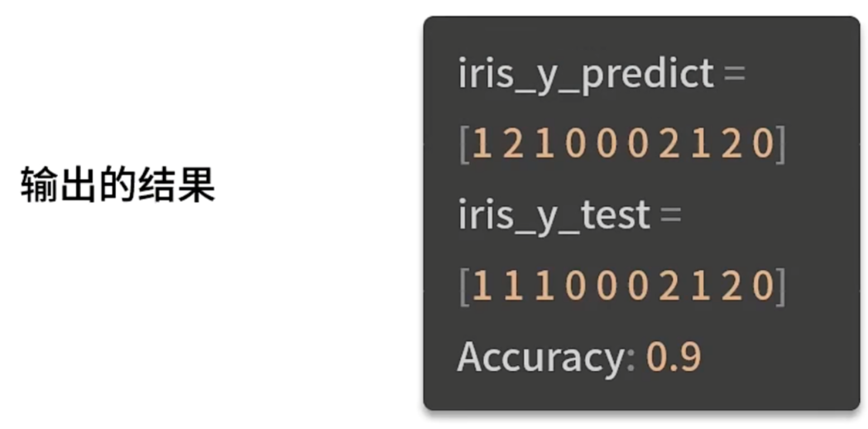Click the equals sign after iris_y_test
Screen dimensions: 868x429
669,216
